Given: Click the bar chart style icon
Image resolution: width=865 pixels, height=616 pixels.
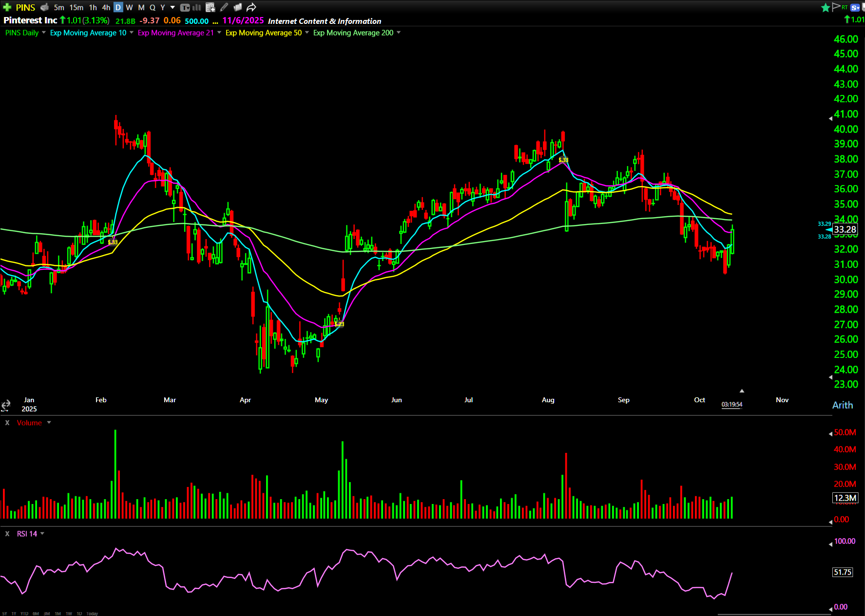Looking at the screenshot, I should pos(197,7).
